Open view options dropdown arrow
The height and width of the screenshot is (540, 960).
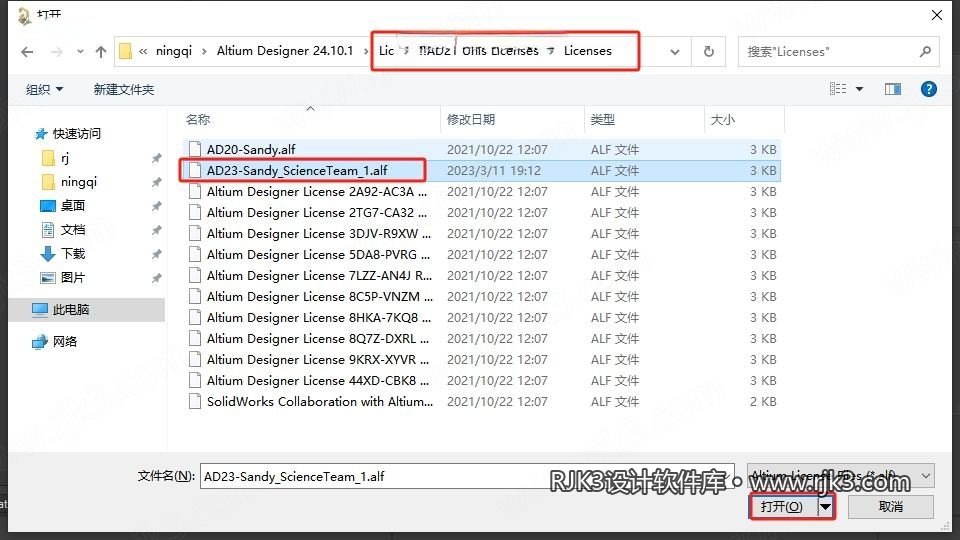coord(860,89)
